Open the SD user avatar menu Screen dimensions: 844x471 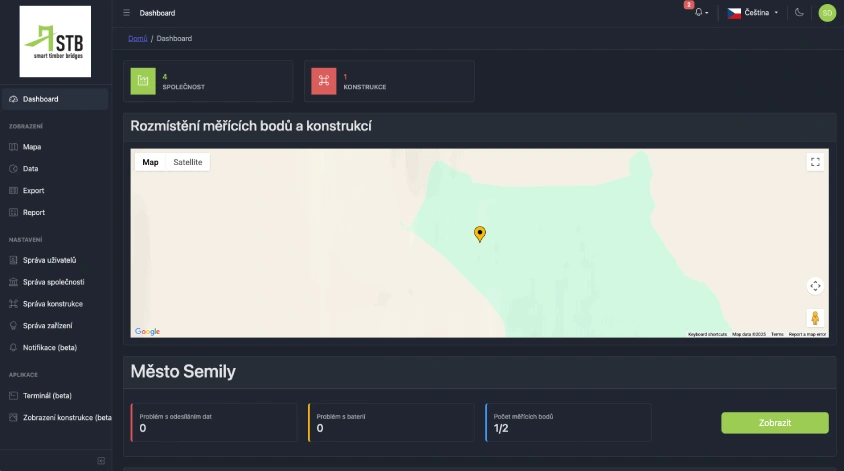826,13
